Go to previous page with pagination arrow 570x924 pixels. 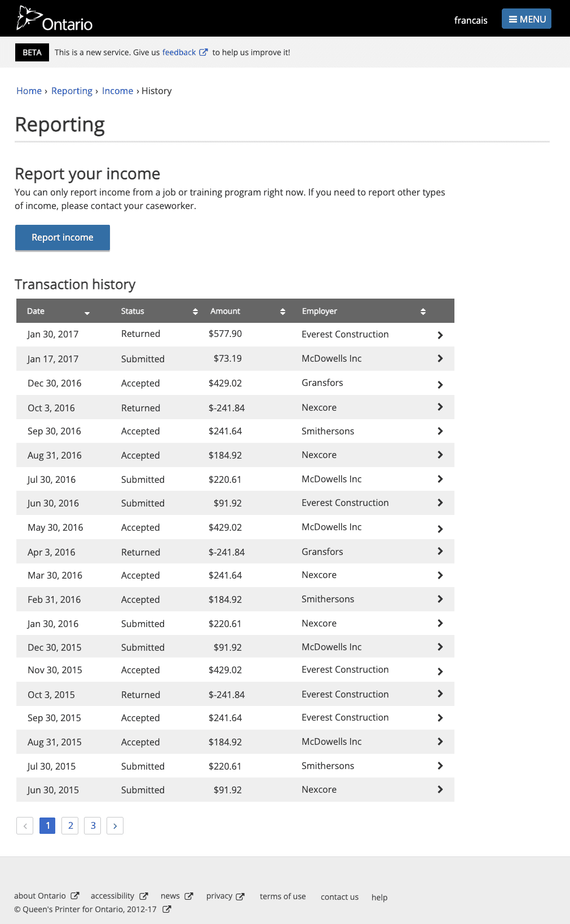[25, 825]
